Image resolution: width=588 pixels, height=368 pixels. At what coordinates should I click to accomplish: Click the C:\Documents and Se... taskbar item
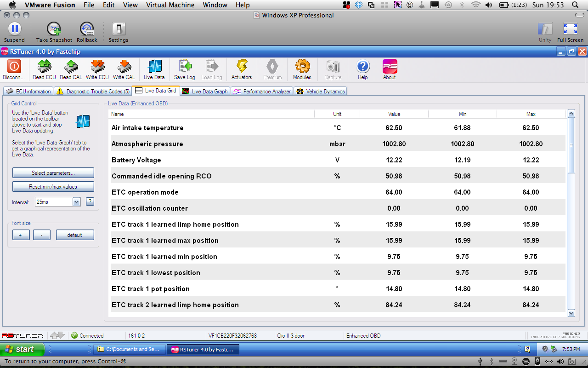point(129,350)
